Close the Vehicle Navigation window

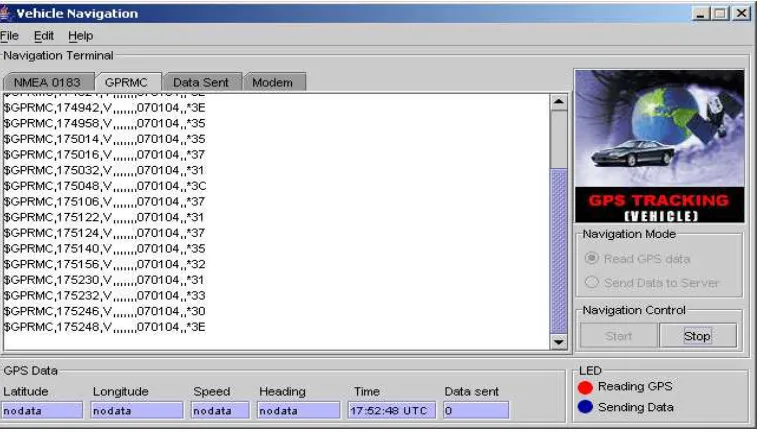tap(742, 13)
